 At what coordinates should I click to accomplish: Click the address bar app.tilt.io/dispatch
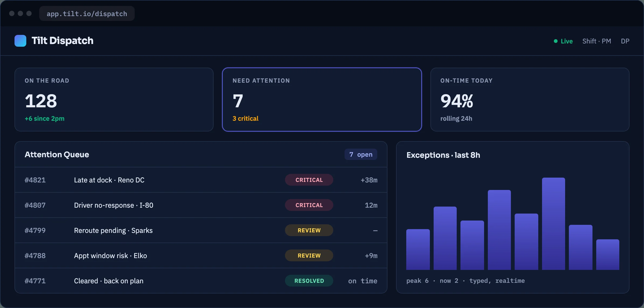pyautogui.click(x=87, y=14)
